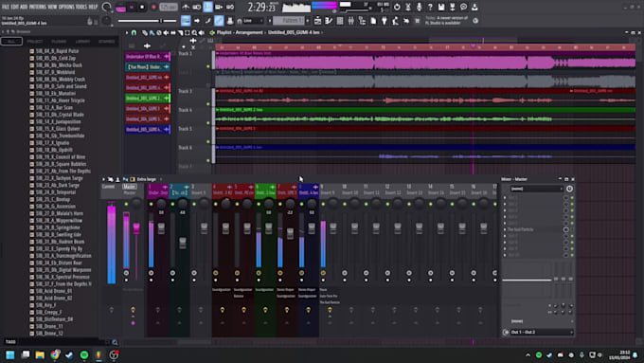
Task: Mute mixer Master track LED
Action: coord(127,204)
